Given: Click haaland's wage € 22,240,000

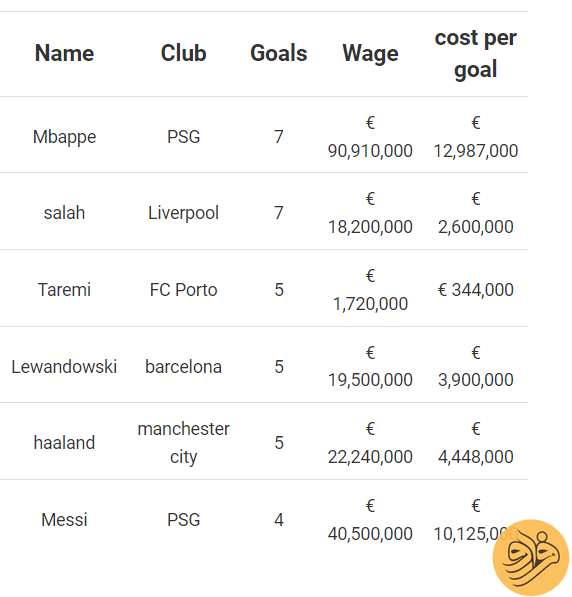Looking at the screenshot, I should 371,443.
